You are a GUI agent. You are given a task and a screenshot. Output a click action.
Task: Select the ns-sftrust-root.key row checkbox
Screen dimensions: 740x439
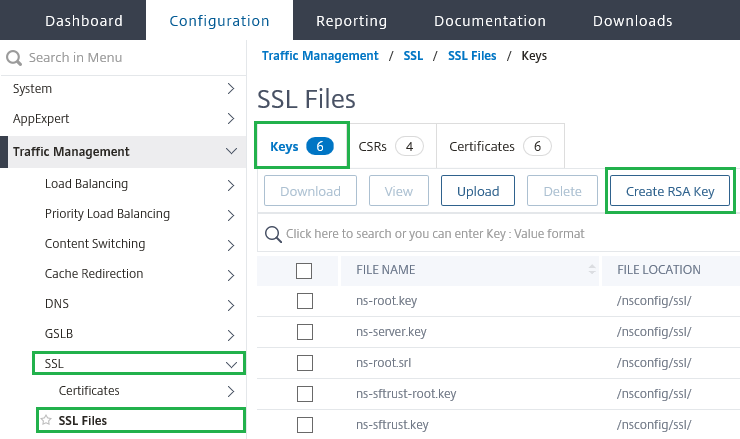pos(304,394)
